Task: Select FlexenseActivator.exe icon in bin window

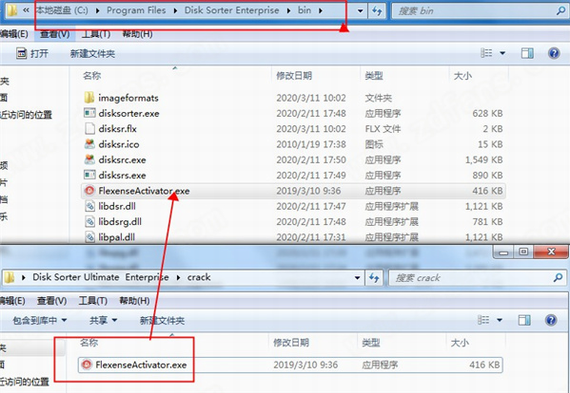Action: pyautogui.click(x=89, y=191)
